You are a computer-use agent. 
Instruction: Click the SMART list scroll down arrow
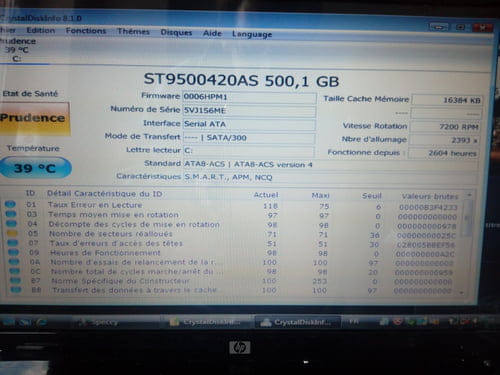[462, 293]
